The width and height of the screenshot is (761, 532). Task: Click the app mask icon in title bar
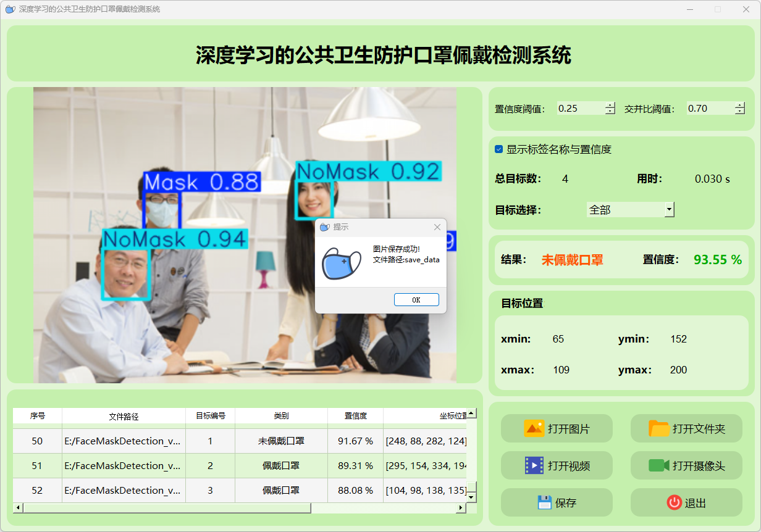coord(9,9)
